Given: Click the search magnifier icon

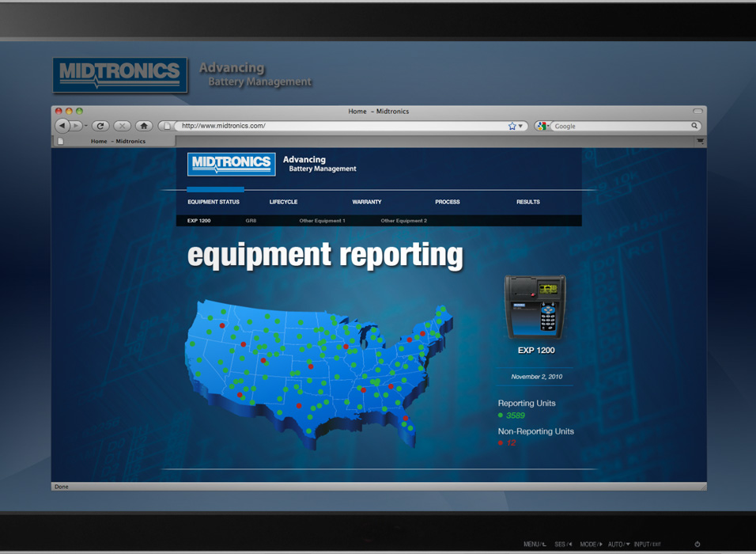Looking at the screenshot, I should [694, 126].
